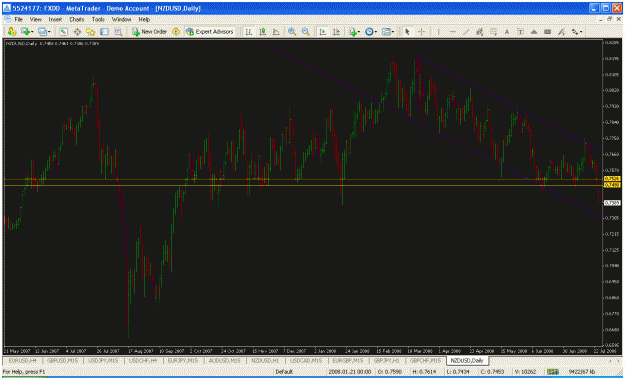Expand the Indicators dropdown arrow
This screenshot has height=378, width=625.
tap(359, 32)
